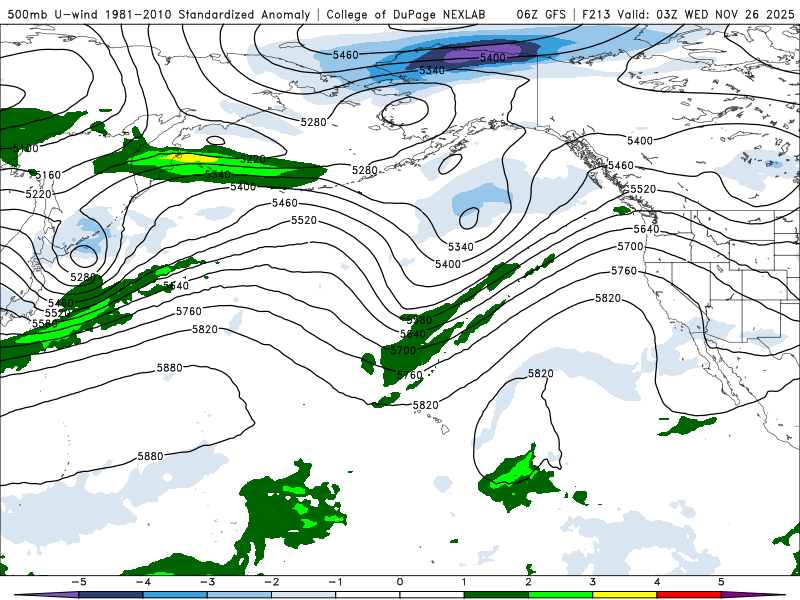Select the dark navy swatch in the colorbar

click(x=111, y=595)
